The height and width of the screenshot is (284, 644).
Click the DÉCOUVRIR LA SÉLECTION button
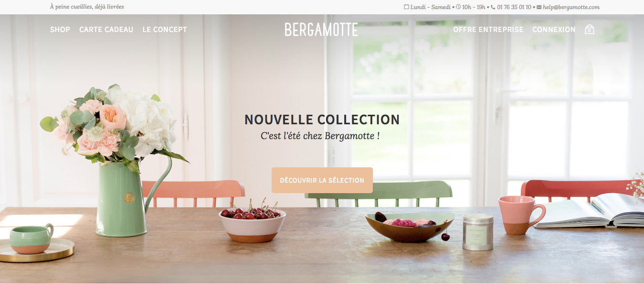322,180
